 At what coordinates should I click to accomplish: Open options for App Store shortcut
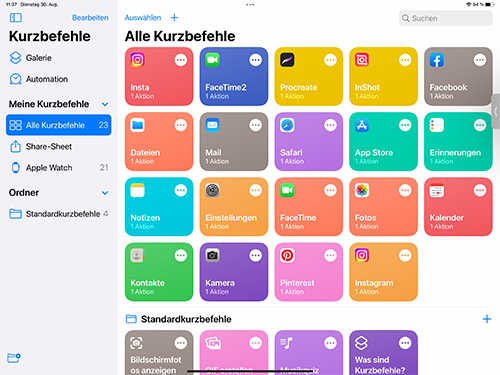[x=405, y=125]
